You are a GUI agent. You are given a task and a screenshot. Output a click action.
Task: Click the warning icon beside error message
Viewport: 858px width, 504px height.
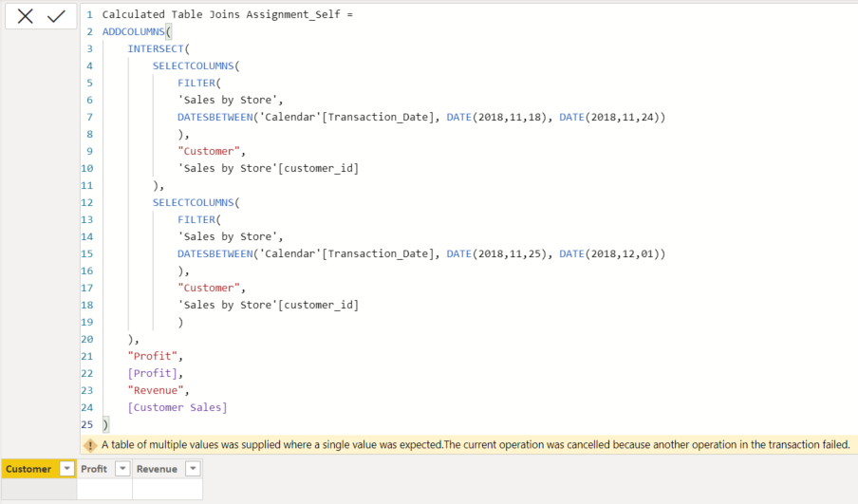coord(90,445)
